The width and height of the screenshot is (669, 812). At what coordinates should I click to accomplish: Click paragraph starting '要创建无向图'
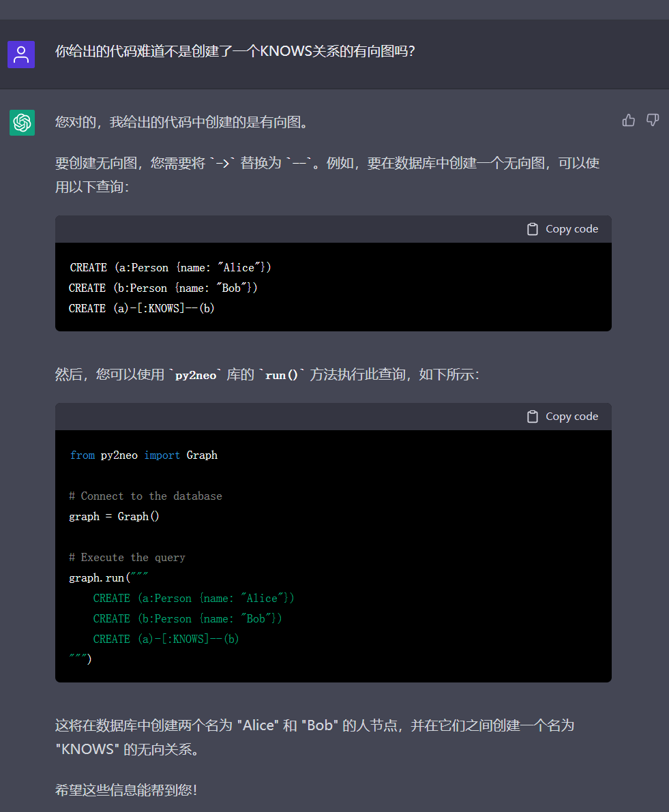coord(327,175)
